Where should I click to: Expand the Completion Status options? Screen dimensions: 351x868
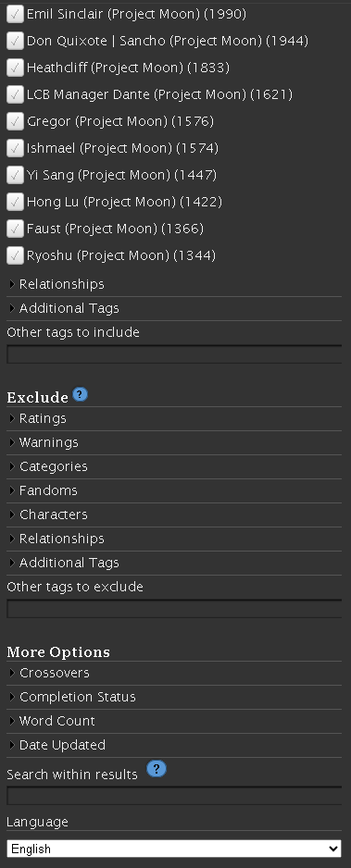pyautogui.click(x=174, y=697)
